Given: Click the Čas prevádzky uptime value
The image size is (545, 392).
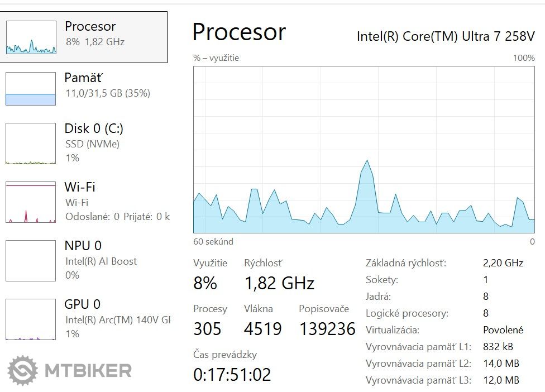Looking at the screenshot, I should pyautogui.click(x=232, y=374).
